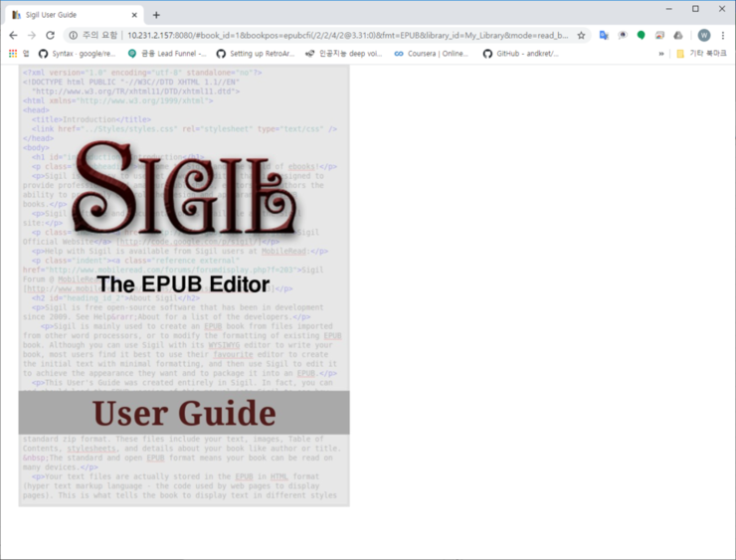Open the deep voi bookmark
Image resolution: width=736 pixels, height=560 pixels.
(343, 54)
